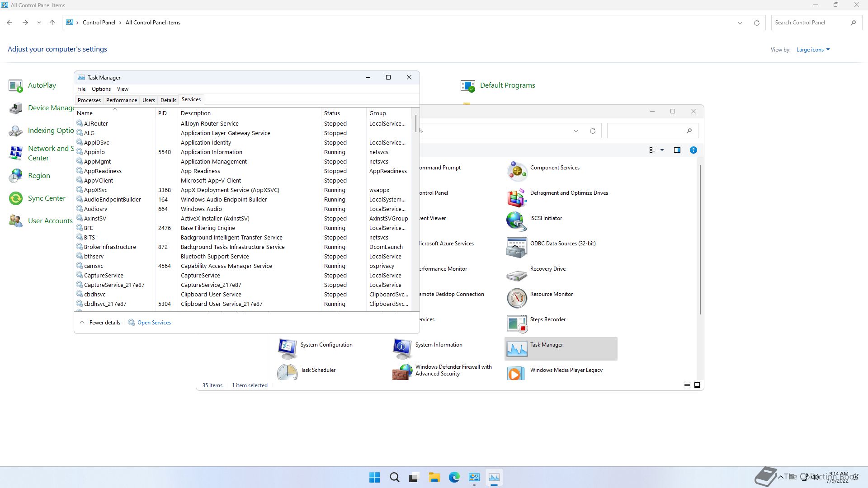Screen dimensions: 868x488
Task: Expand address dropdown in Windows Tools window
Action: click(576, 131)
